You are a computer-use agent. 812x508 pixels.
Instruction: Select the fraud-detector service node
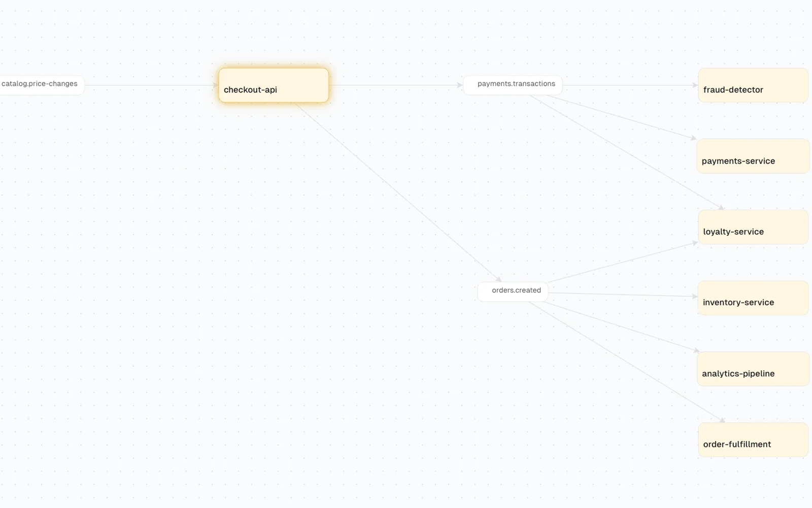[753, 85]
